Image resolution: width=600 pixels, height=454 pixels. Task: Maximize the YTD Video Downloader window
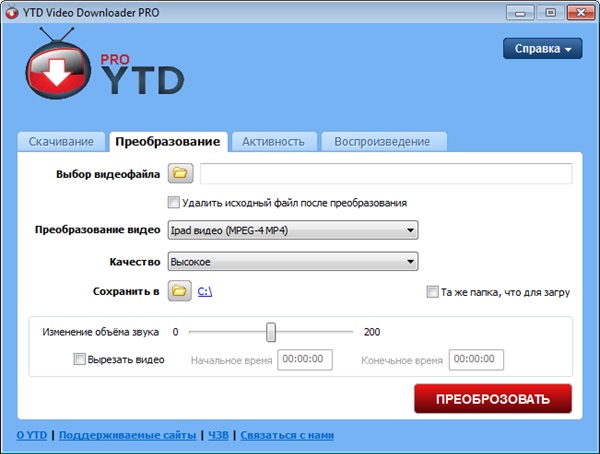tap(550, 13)
